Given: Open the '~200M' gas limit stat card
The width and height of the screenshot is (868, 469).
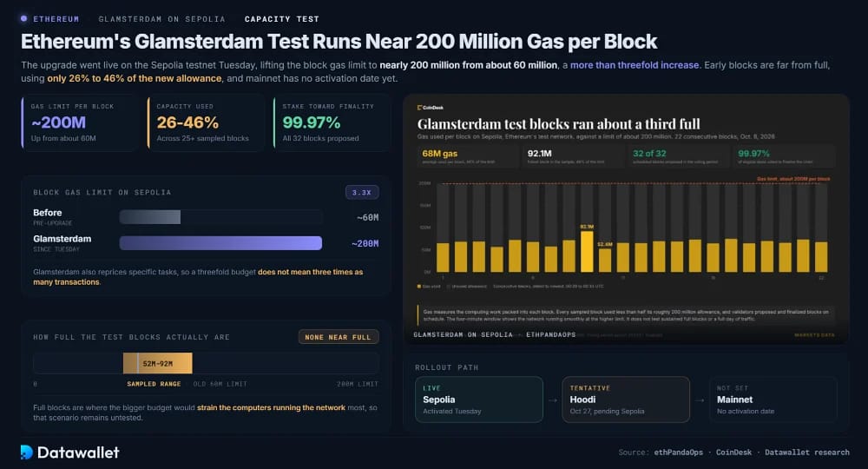Looking at the screenshot, I should click(x=80, y=122).
